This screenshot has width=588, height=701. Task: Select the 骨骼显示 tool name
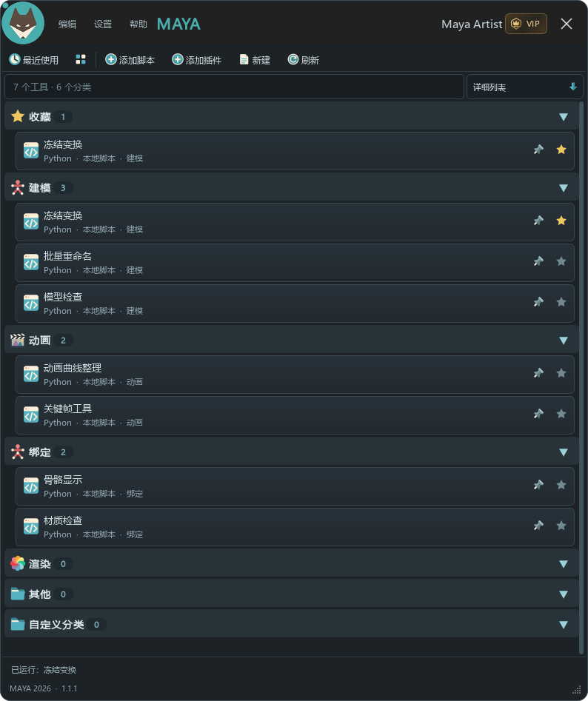[x=63, y=480]
